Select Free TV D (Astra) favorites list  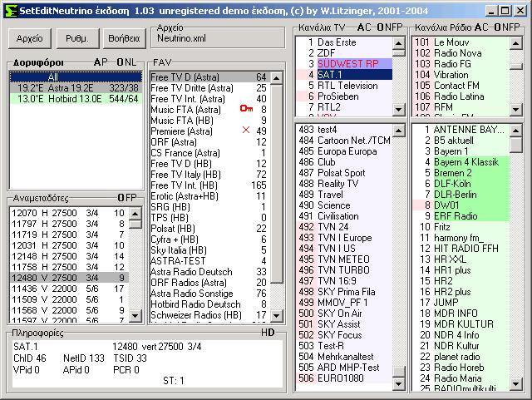tap(209, 77)
